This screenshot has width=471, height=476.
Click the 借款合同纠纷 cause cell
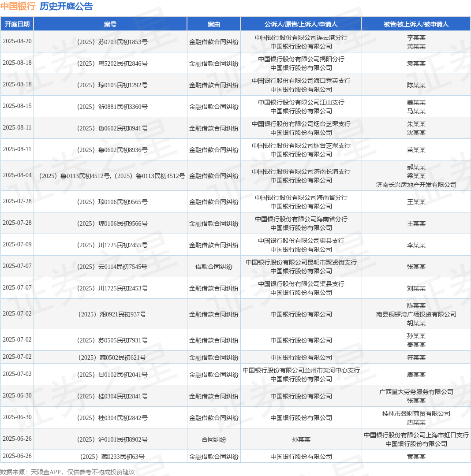[214, 267]
